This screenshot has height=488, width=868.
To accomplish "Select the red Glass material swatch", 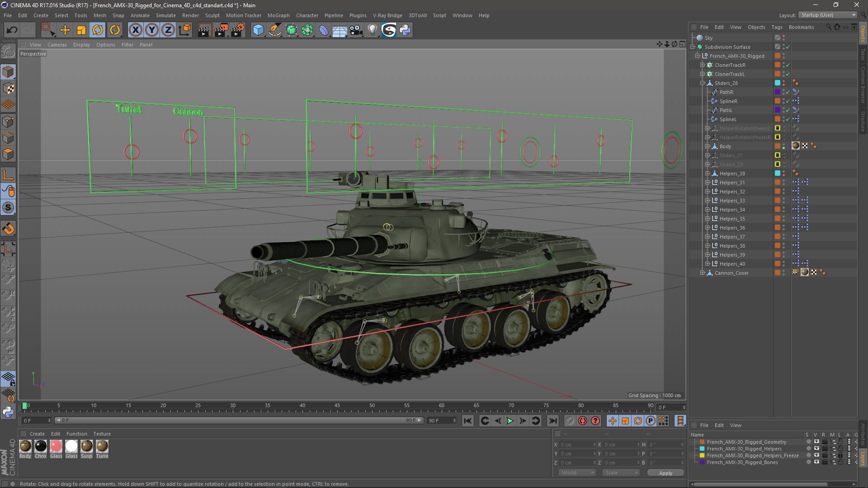I will [56, 446].
